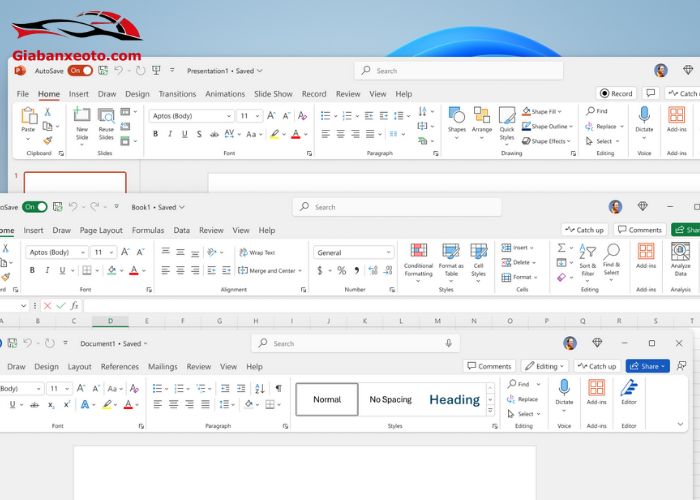Click Excel Catch up button

click(x=584, y=229)
